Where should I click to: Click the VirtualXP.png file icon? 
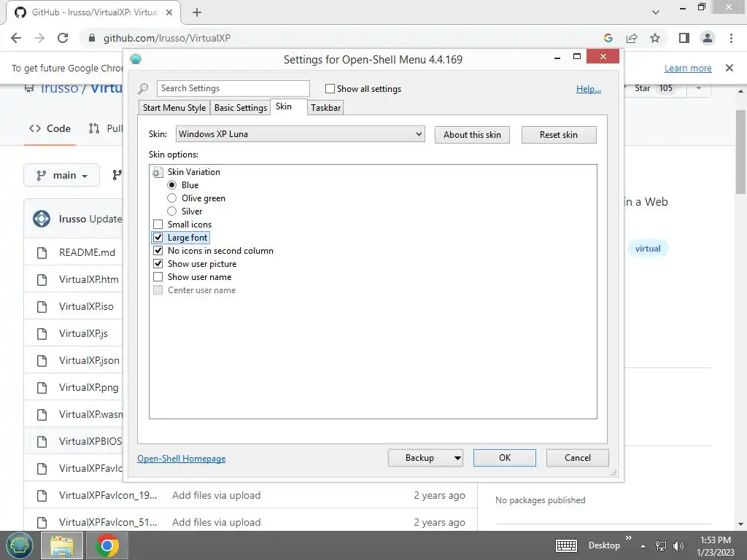coord(42,388)
